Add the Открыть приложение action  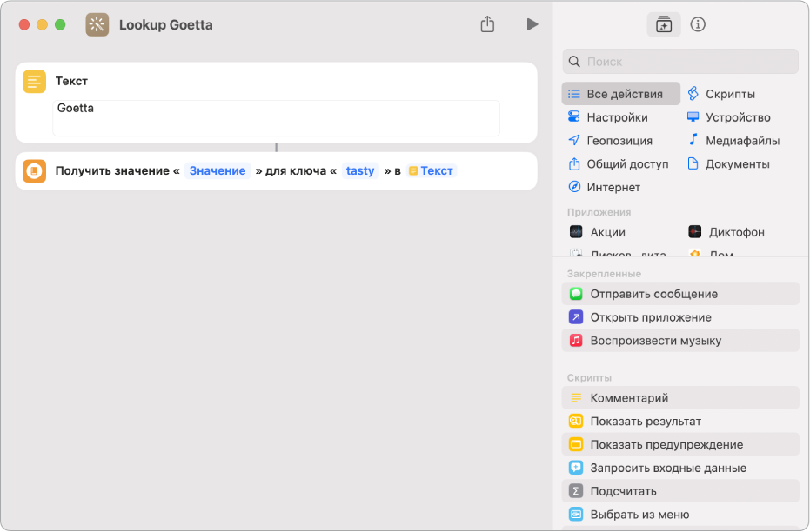click(x=680, y=317)
